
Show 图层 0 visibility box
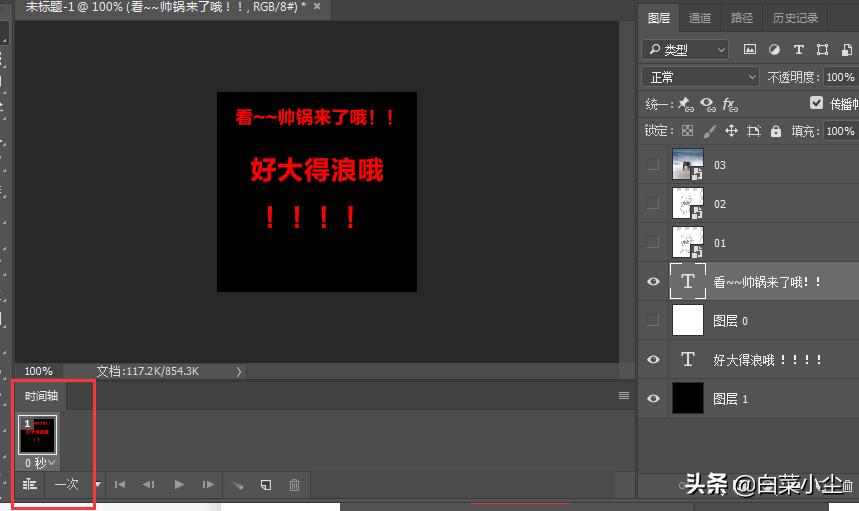tap(652, 320)
